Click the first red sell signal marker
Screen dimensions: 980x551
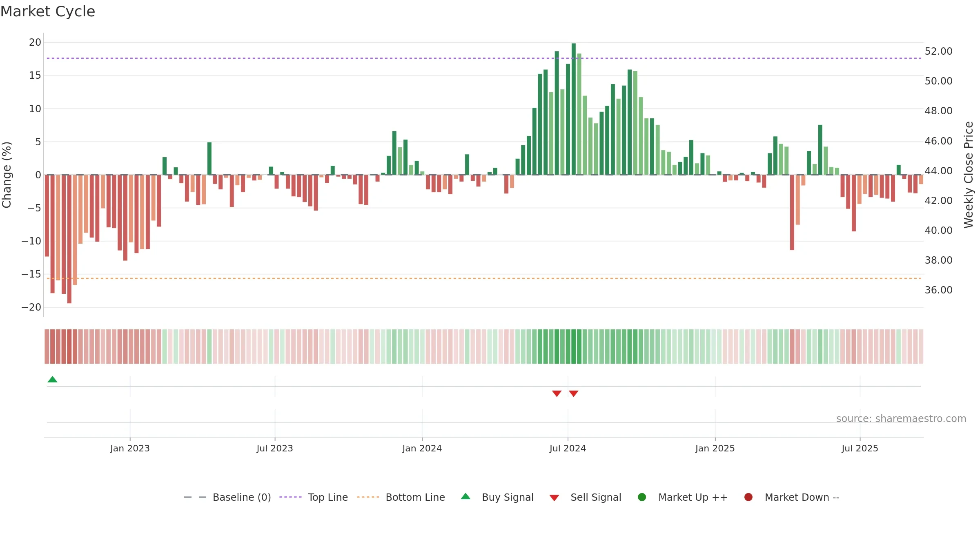pyautogui.click(x=557, y=393)
